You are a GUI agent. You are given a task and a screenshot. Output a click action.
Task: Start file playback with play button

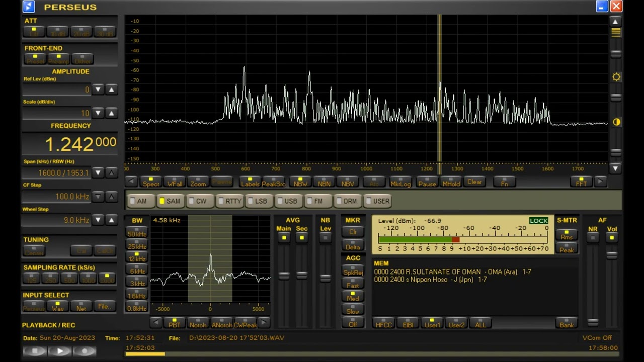click(x=60, y=351)
